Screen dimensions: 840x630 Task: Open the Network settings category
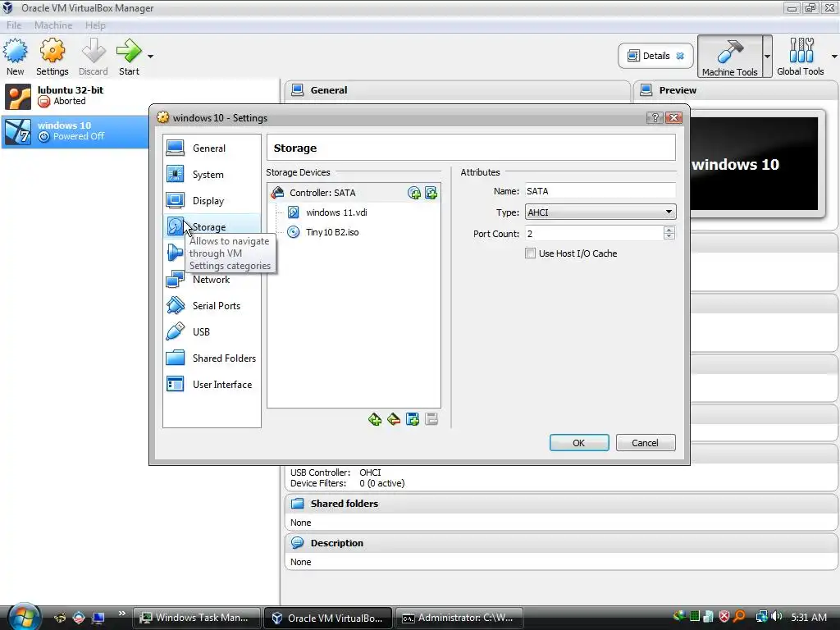point(212,279)
